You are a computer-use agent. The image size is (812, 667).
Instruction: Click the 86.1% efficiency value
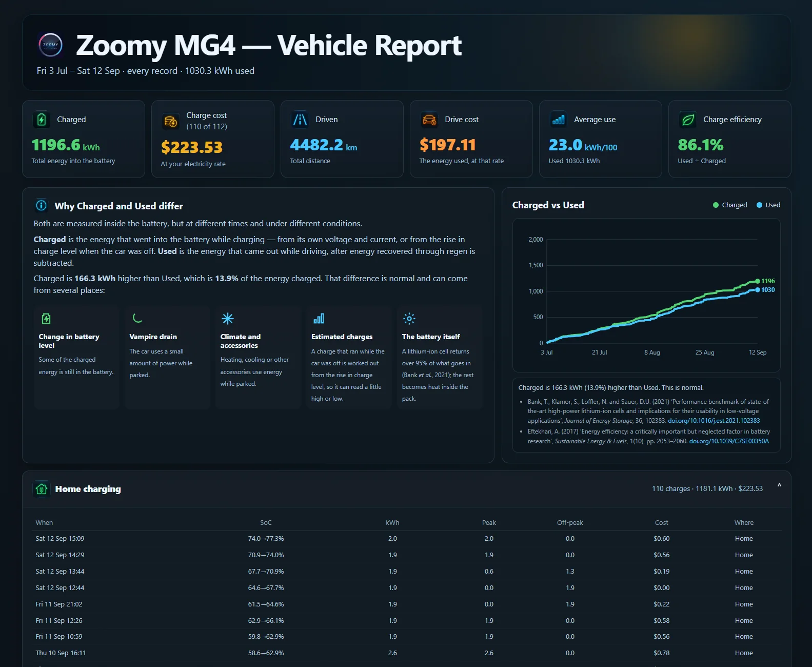(701, 145)
